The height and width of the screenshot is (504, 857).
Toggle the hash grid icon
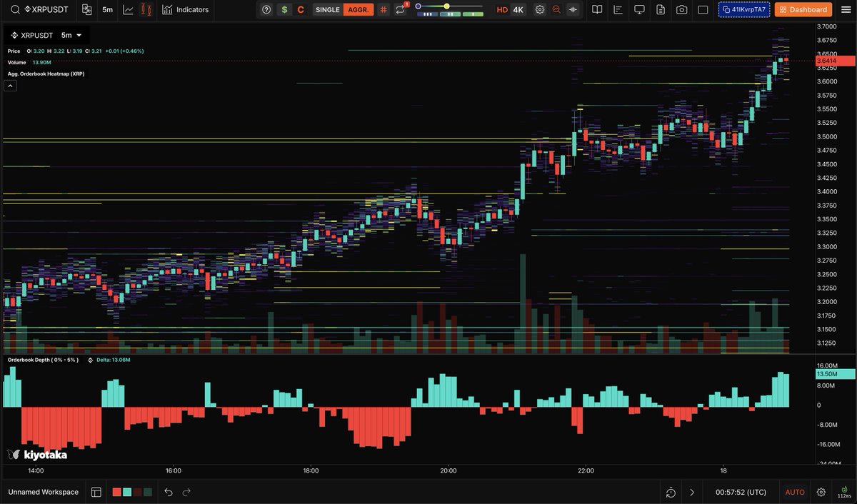coord(384,10)
